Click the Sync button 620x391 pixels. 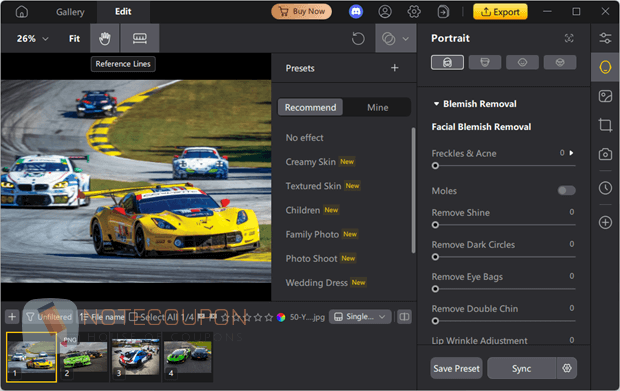522,368
